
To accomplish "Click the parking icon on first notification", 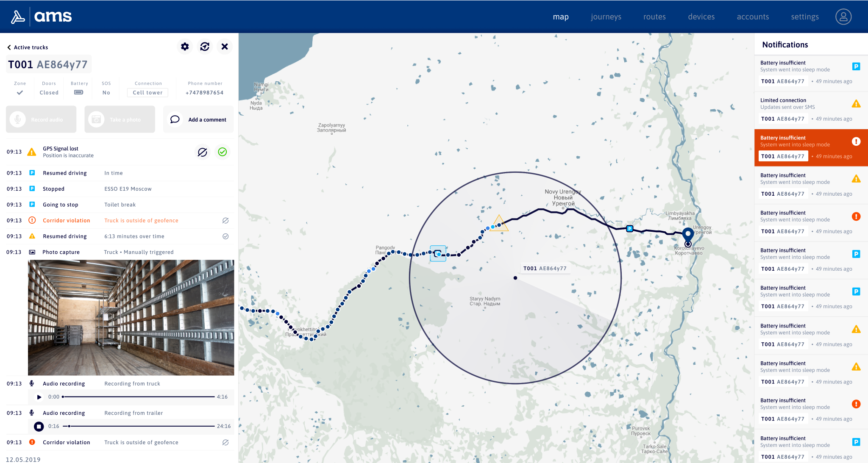I will tap(856, 67).
